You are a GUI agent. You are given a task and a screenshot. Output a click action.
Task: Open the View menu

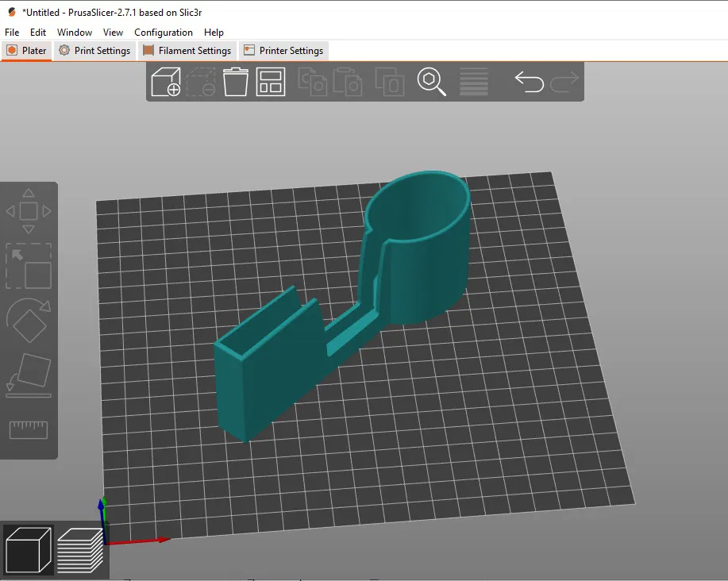(113, 32)
